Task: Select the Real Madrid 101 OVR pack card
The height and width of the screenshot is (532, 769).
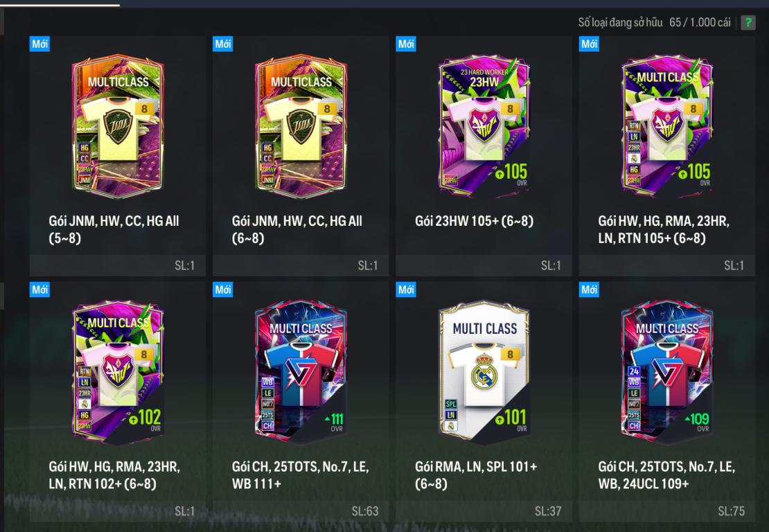Action: tap(484, 372)
